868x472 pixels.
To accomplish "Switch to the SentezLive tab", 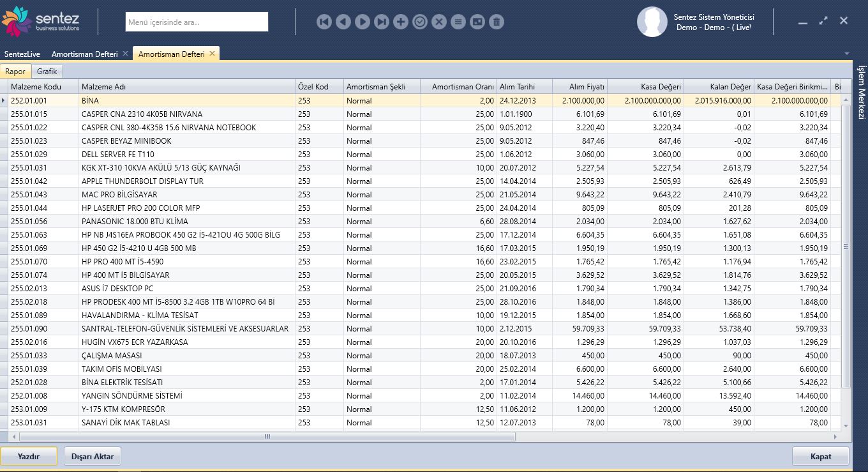I will click(x=22, y=54).
